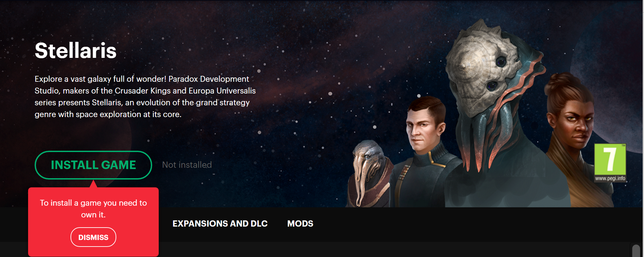
Task: Select the woman with hair bun portrait
Action: [x=575, y=137]
